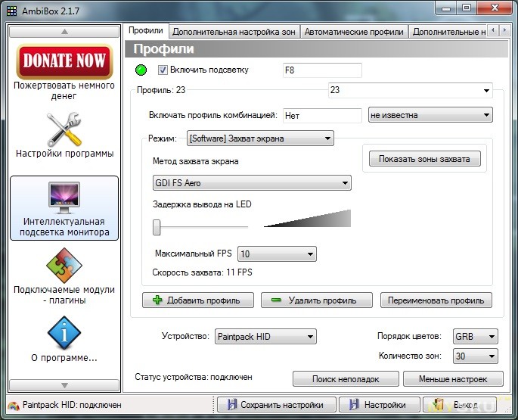Click the LED output delay slider handle
Viewport: 518px width, 420px height.
click(157, 227)
